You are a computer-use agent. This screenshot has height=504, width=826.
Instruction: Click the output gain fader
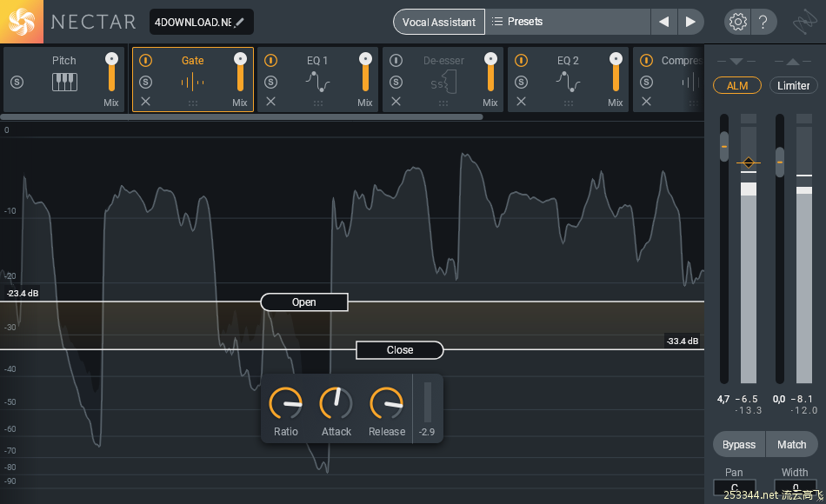click(780, 162)
